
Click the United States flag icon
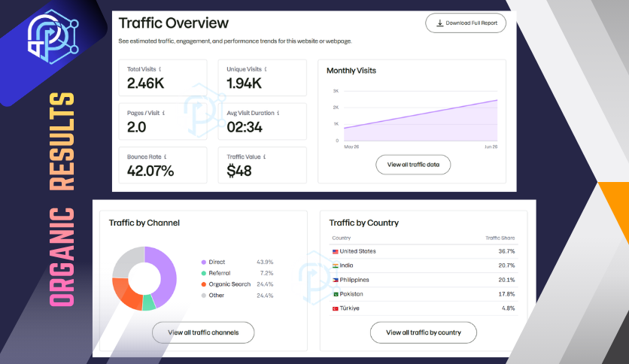[x=336, y=252]
